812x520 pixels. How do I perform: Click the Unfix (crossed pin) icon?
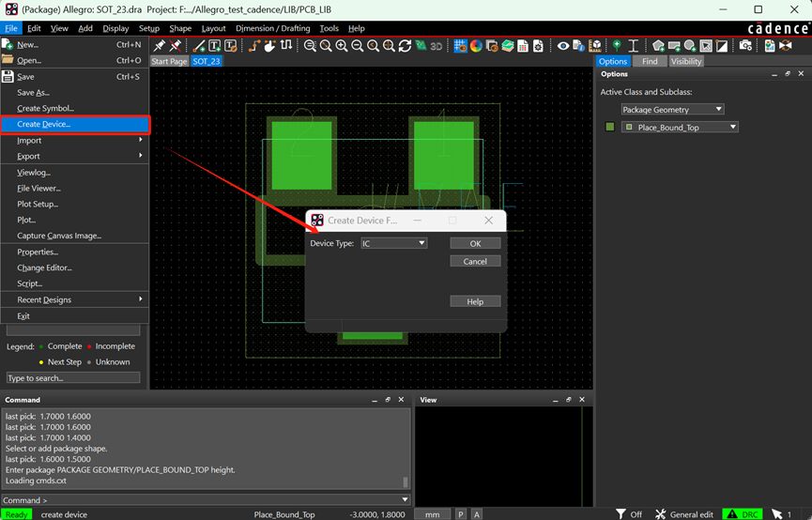coord(176,46)
